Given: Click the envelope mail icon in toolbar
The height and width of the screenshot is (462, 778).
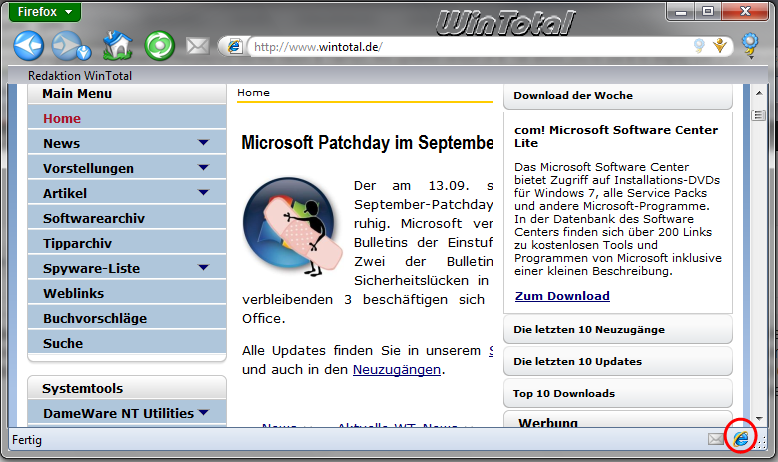Looking at the screenshot, I should tap(197, 46).
